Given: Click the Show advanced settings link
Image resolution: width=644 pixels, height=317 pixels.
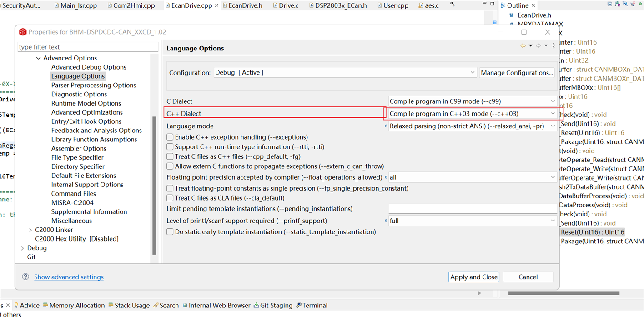Looking at the screenshot, I should pos(69,277).
